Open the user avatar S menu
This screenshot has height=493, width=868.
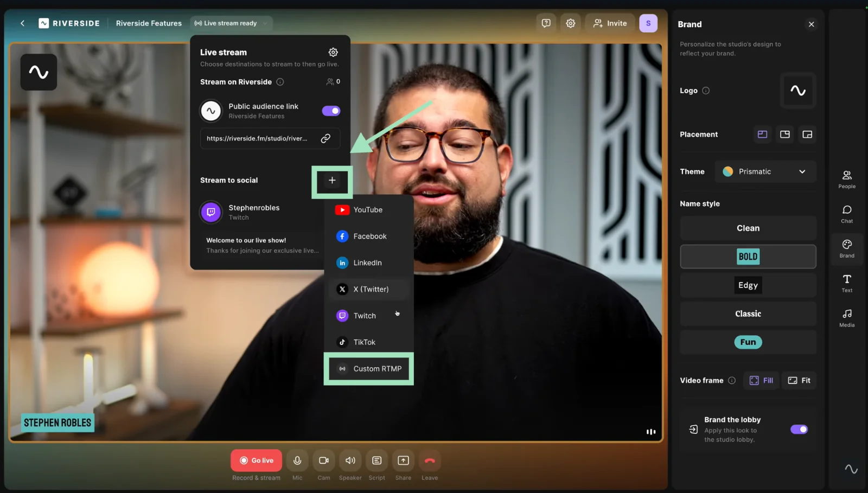648,23
